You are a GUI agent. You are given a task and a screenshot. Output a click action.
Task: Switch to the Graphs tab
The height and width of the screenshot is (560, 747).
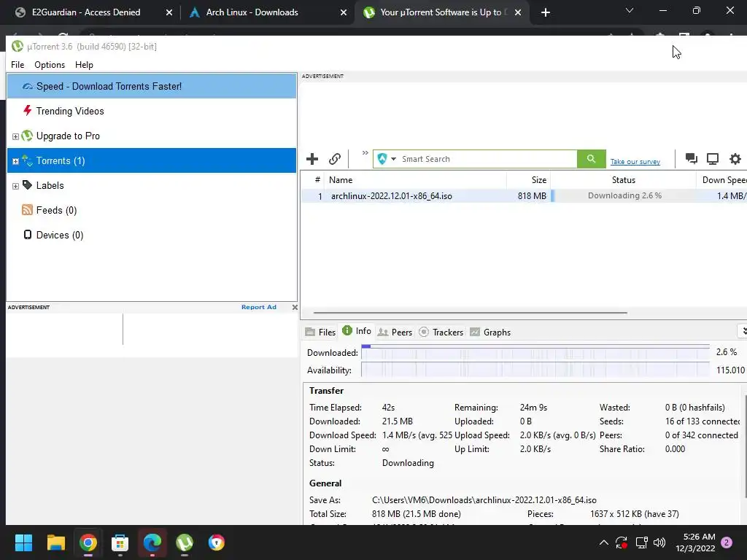coord(490,332)
